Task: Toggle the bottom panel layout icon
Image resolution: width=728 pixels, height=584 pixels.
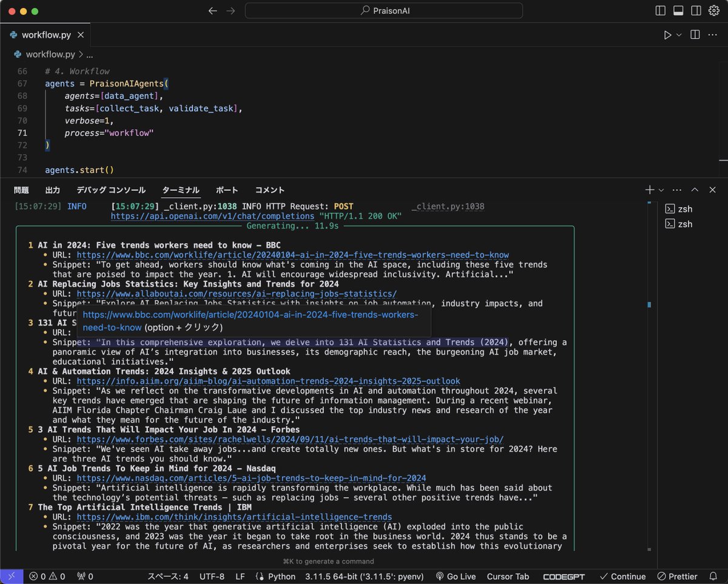Action: click(678, 11)
